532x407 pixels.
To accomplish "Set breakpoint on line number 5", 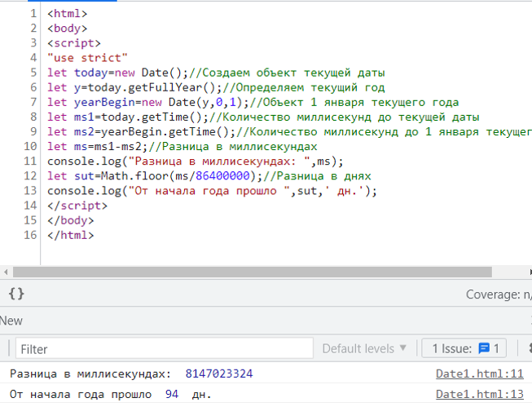I will tap(33, 73).
